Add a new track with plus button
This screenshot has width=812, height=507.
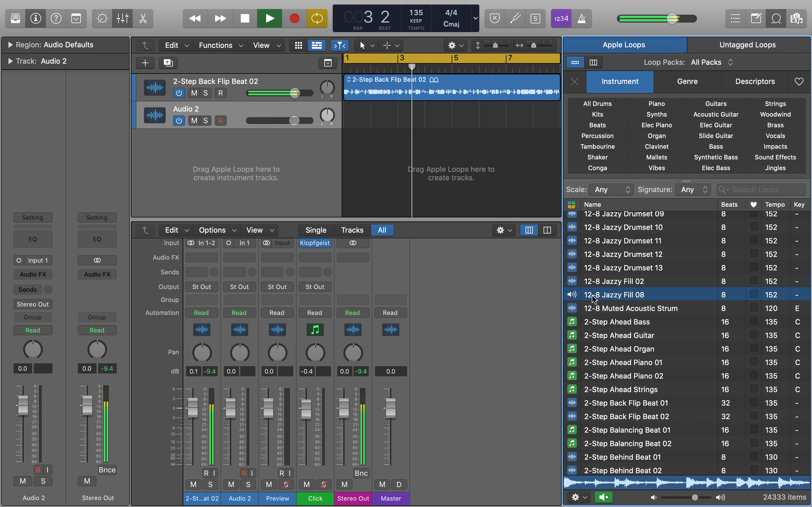[145, 63]
